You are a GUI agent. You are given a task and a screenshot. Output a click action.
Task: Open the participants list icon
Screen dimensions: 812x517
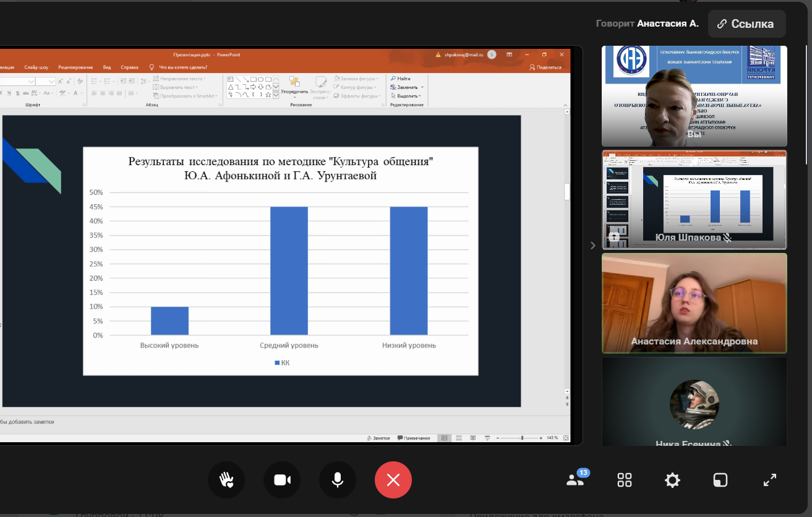(x=576, y=480)
